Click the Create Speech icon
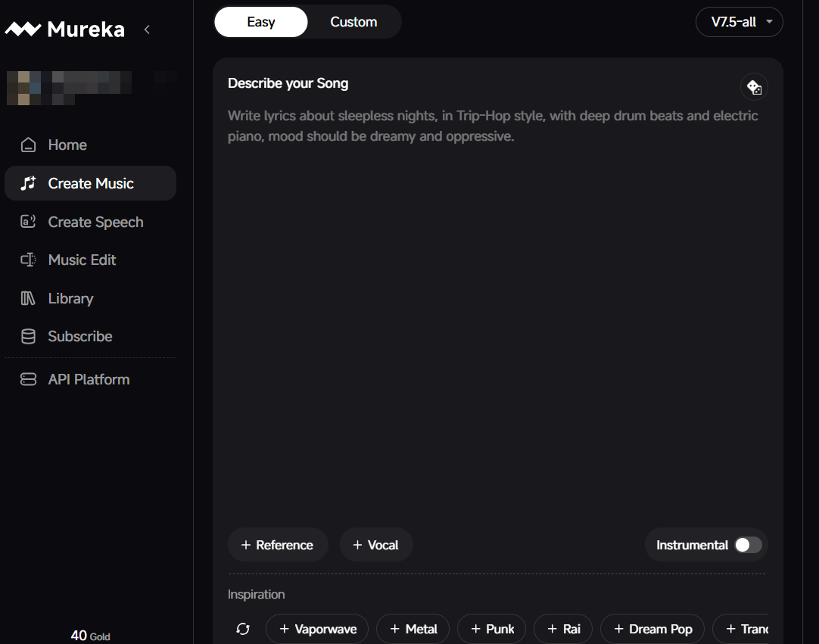Image resolution: width=819 pixels, height=644 pixels. tap(28, 222)
